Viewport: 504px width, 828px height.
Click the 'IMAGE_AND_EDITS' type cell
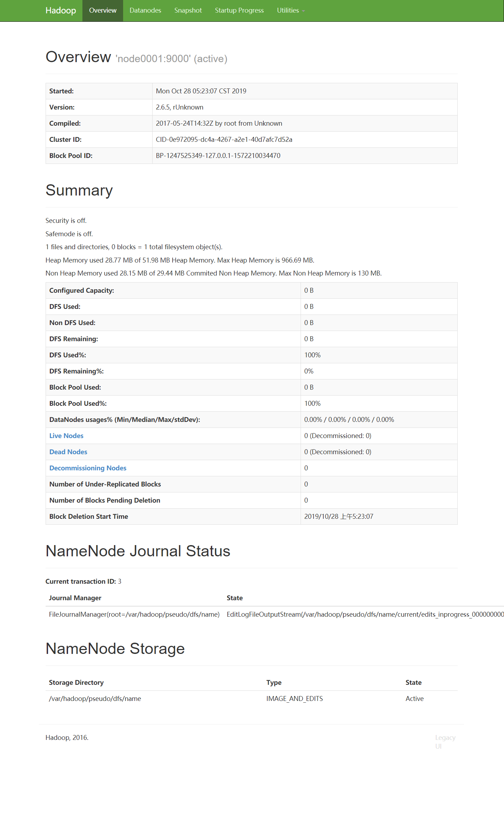click(295, 698)
